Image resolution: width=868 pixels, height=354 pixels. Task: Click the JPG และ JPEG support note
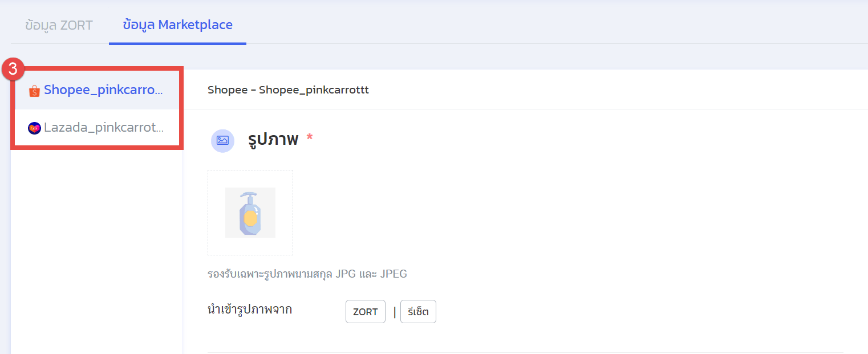(x=307, y=274)
